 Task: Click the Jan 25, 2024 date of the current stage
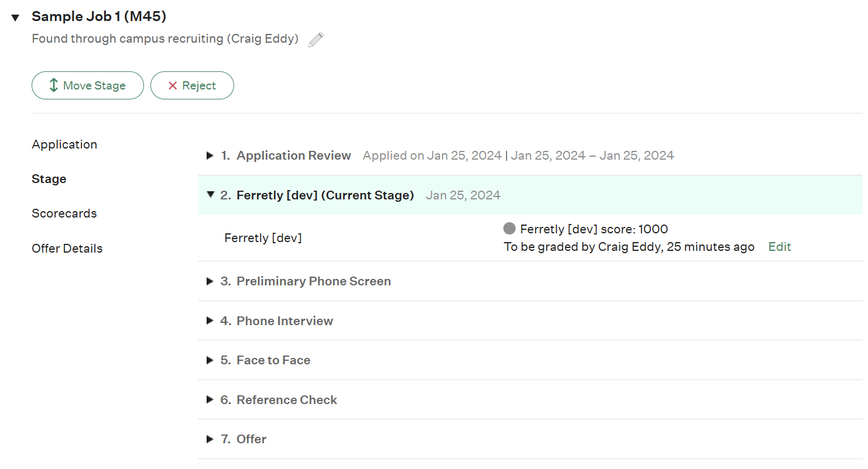(463, 195)
